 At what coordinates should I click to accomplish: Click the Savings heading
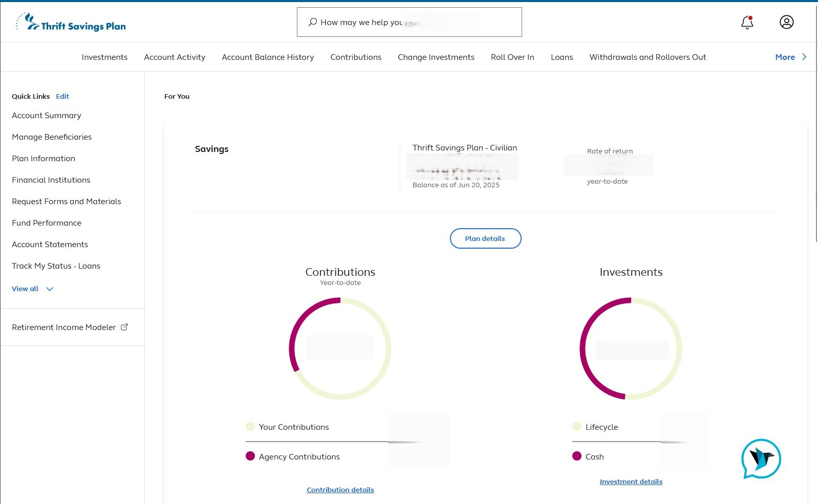212,149
